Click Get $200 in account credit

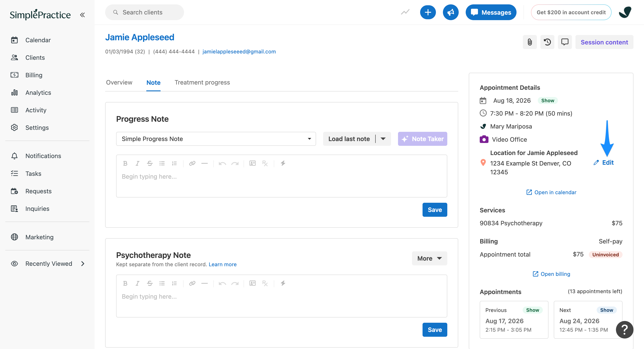pyautogui.click(x=571, y=12)
